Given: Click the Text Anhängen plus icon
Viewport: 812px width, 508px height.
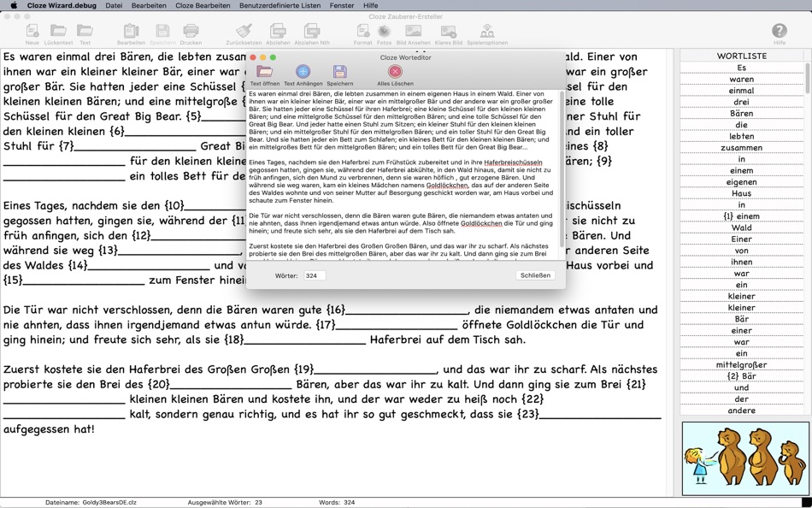Looking at the screenshot, I should (x=303, y=72).
